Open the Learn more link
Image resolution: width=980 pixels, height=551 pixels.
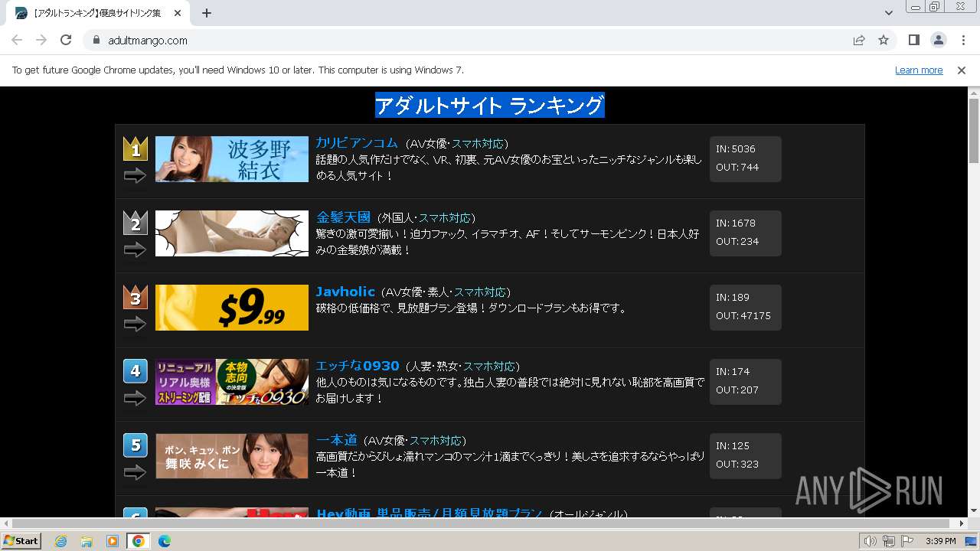(x=919, y=70)
